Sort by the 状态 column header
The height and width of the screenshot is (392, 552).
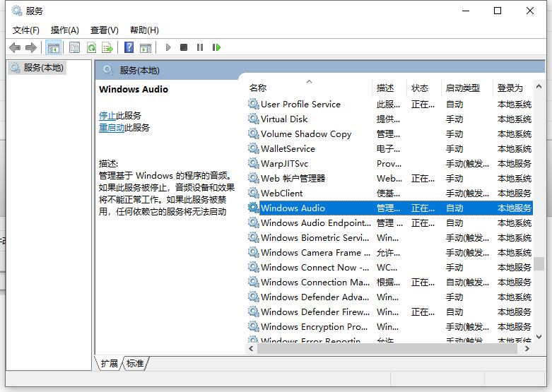point(420,88)
